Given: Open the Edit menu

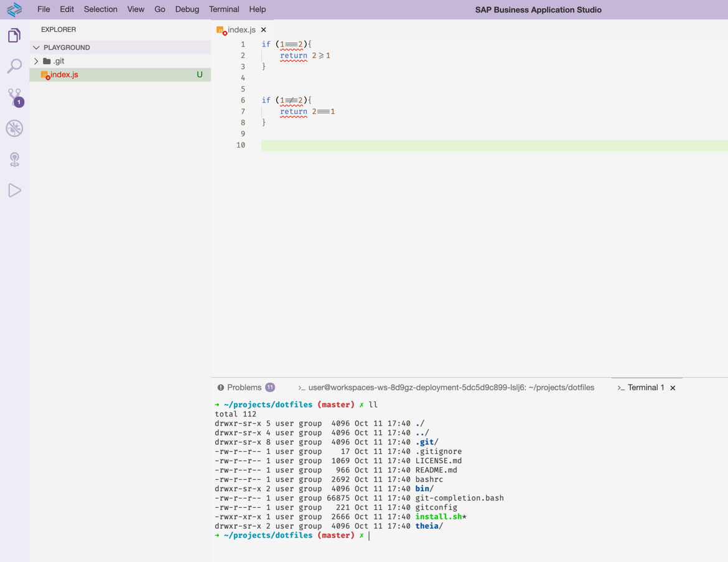Looking at the screenshot, I should tap(67, 9).
